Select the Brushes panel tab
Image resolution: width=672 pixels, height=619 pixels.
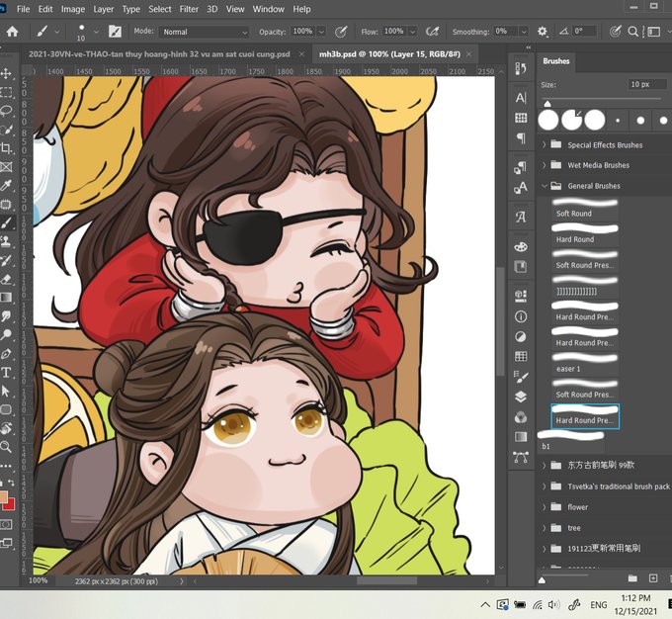click(x=555, y=61)
